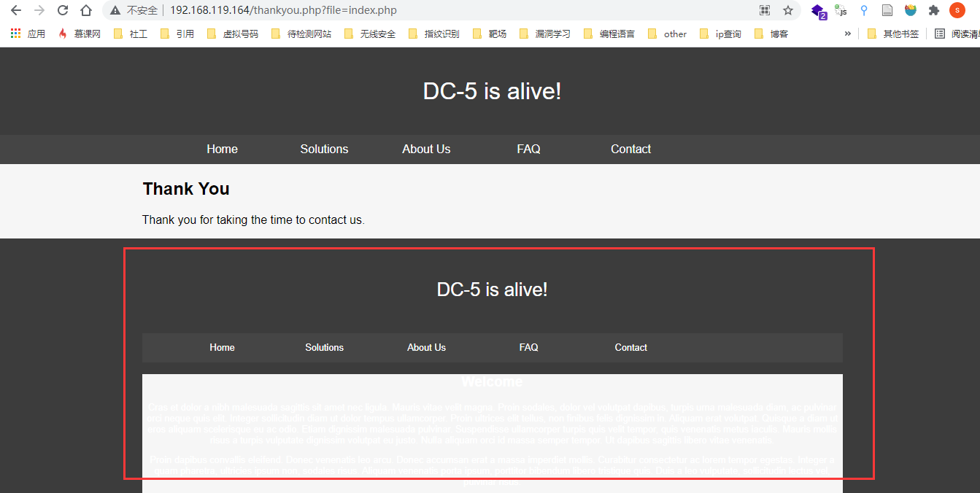Click Home in the included lower navigation
This screenshot has height=493, width=980.
click(x=222, y=347)
